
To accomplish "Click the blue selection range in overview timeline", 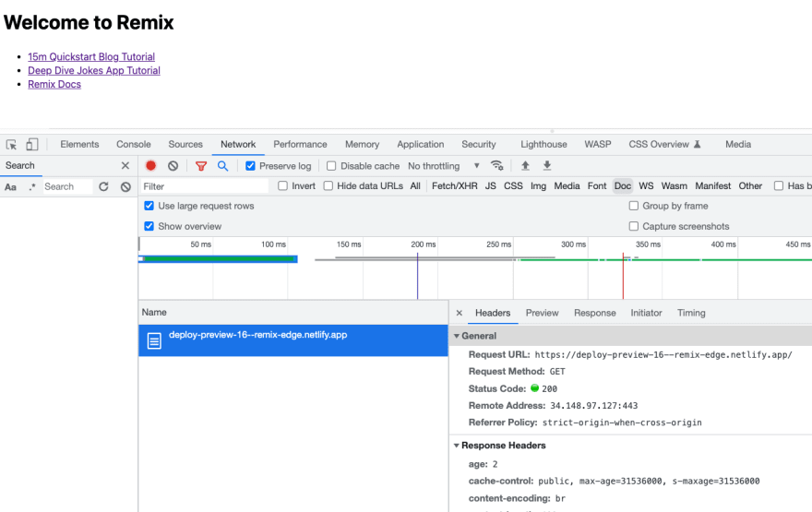I will pos(218,259).
